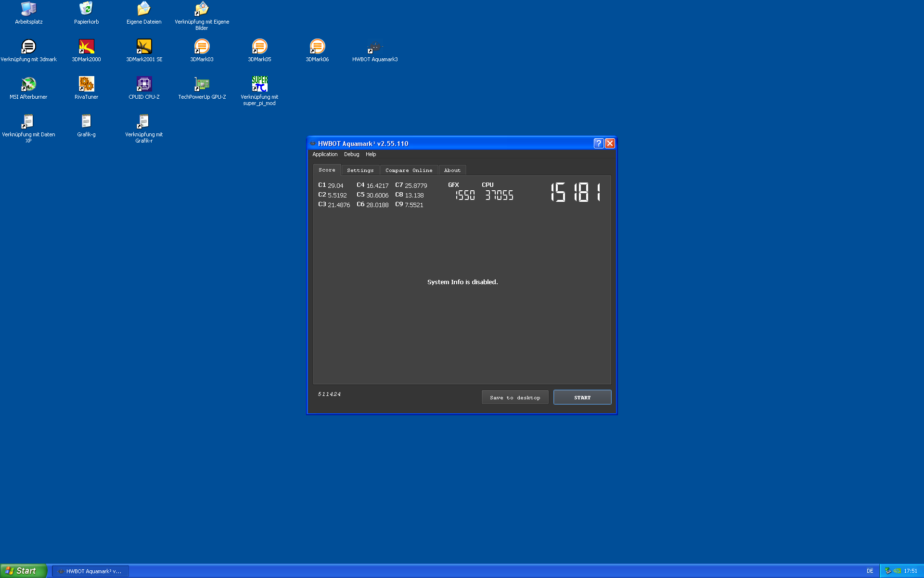The width and height of the screenshot is (924, 578).
Task: Select Verknüpfung mit Eigene Bilder shortcut
Action: point(202,16)
